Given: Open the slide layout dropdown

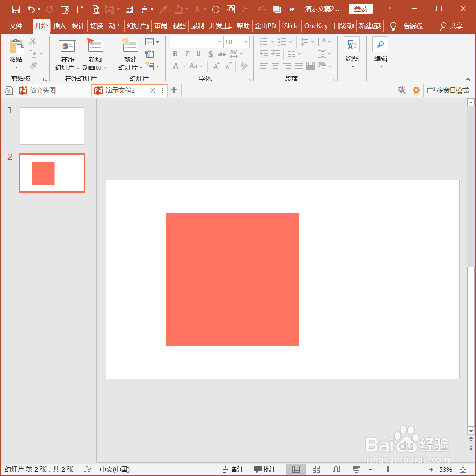Looking at the screenshot, I should (x=152, y=42).
